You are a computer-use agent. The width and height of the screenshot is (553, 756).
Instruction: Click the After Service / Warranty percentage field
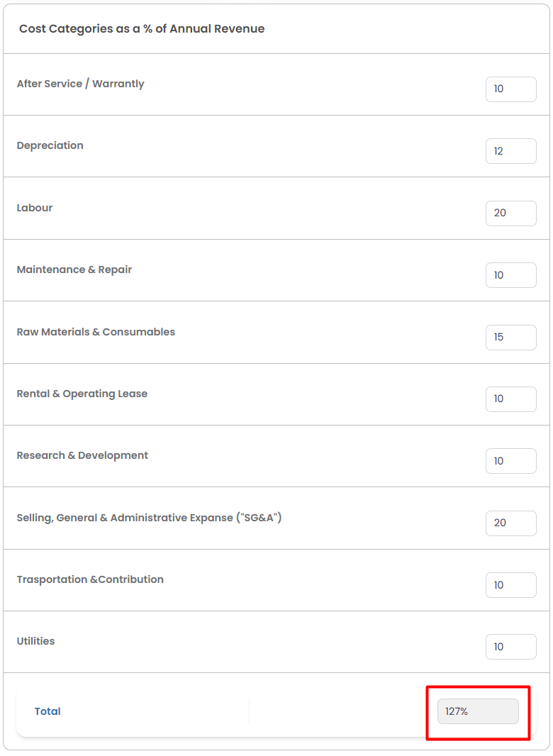click(x=510, y=89)
